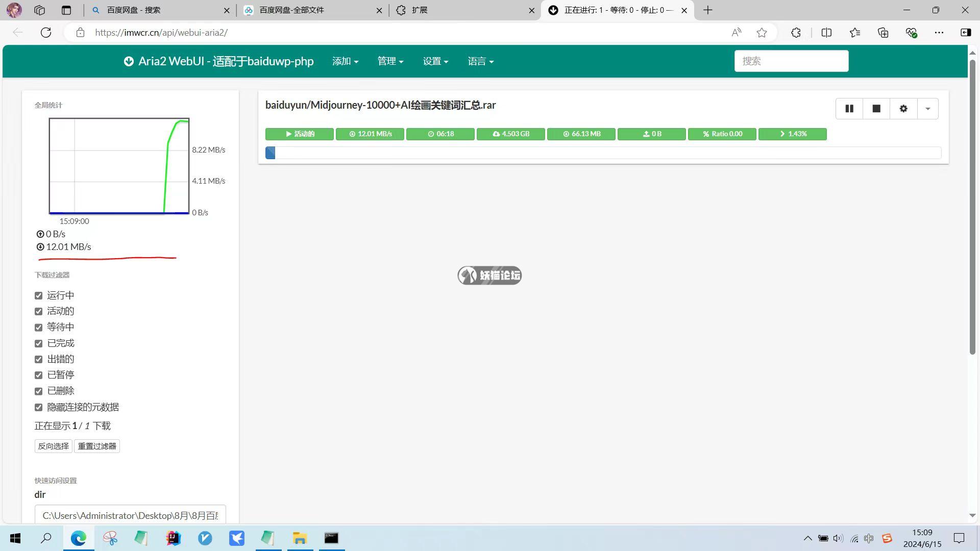Uncheck the 已完成 filter

pos(38,343)
